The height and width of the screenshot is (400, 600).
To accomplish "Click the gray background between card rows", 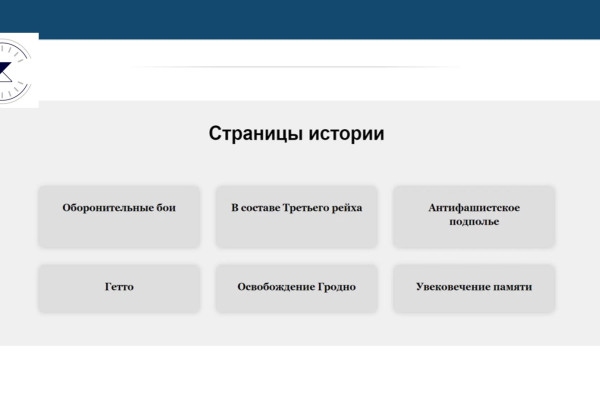I will [300, 256].
